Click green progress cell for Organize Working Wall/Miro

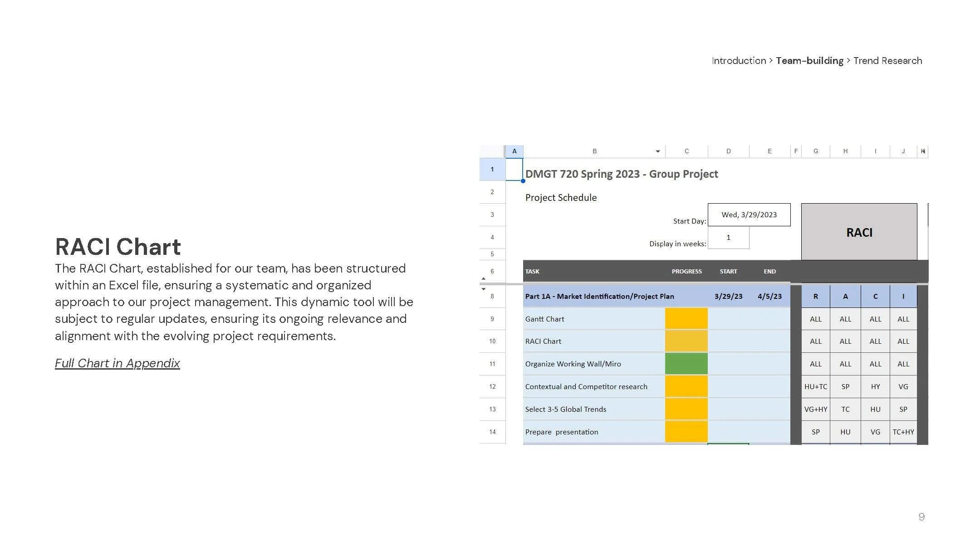click(x=686, y=364)
